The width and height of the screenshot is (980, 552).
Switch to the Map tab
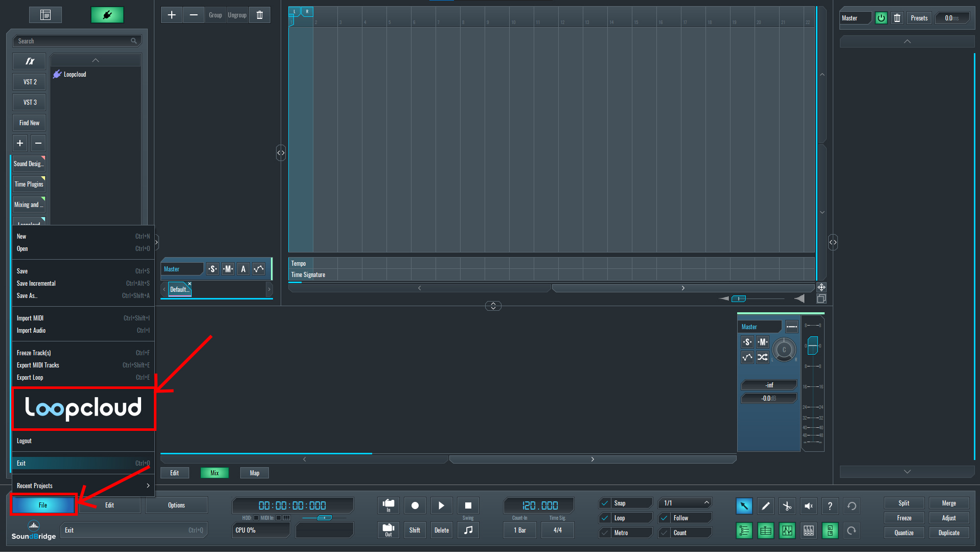[x=255, y=473]
